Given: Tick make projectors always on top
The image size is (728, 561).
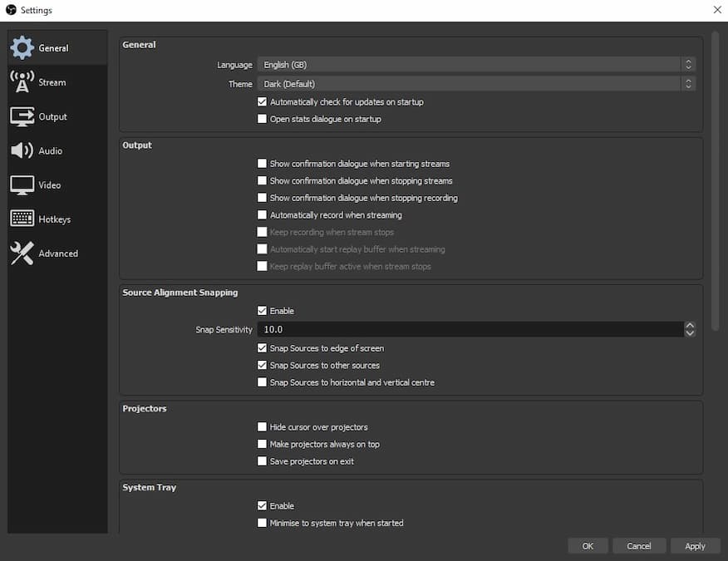Looking at the screenshot, I should coord(262,444).
